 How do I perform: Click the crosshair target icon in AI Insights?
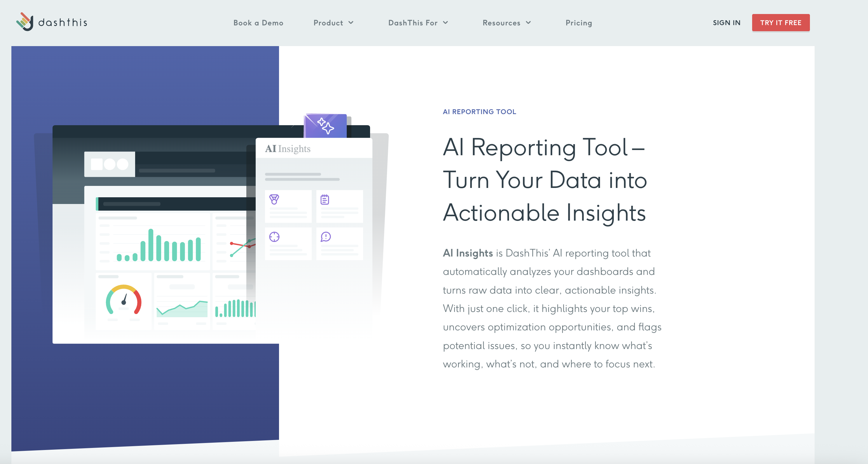point(274,237)
